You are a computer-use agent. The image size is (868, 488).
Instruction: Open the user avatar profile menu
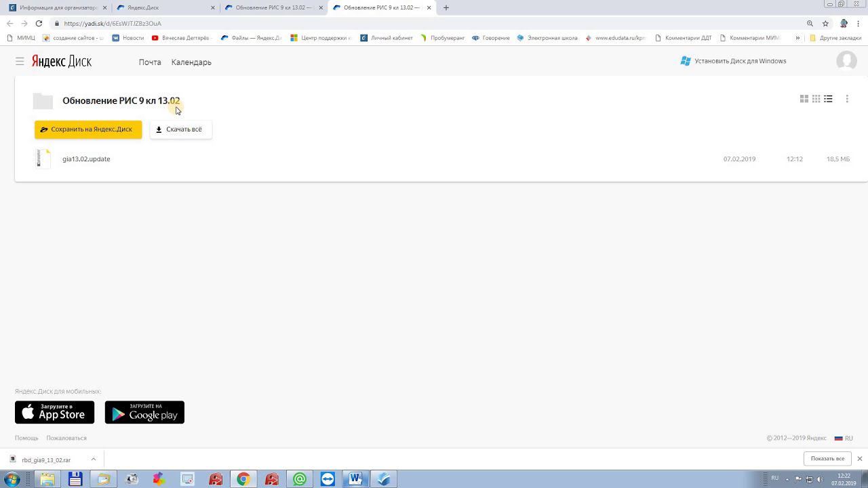click(846, 61)
